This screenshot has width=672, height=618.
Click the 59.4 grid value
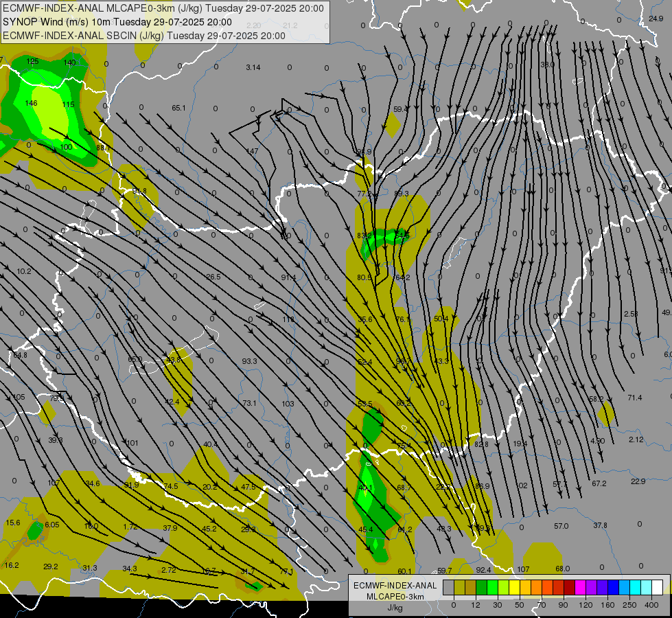[400, 109]
